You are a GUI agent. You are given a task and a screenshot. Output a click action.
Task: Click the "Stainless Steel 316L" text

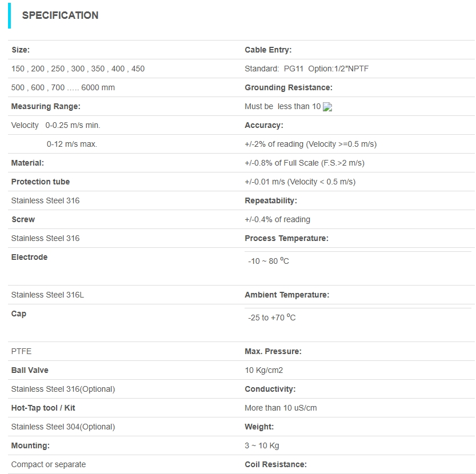[47, 295]
